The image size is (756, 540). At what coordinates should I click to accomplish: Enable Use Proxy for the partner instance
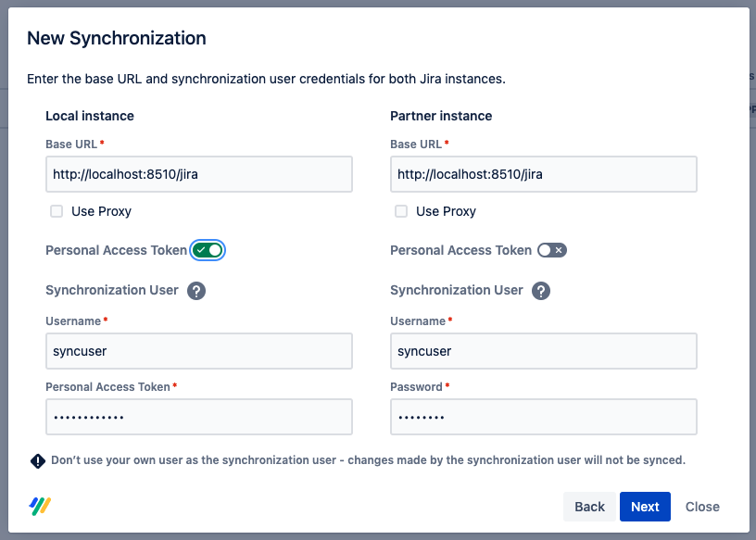401,211
